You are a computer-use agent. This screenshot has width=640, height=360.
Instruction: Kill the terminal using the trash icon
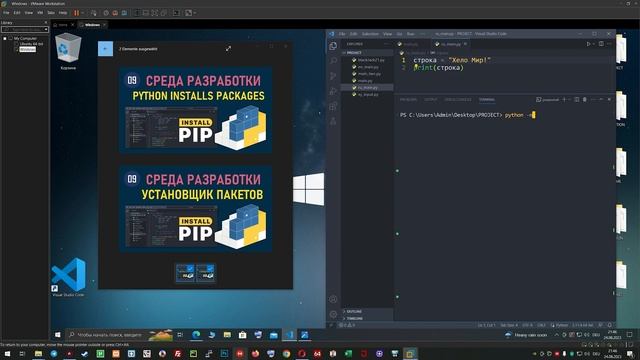pyautogui.click(x=584, y=100)
